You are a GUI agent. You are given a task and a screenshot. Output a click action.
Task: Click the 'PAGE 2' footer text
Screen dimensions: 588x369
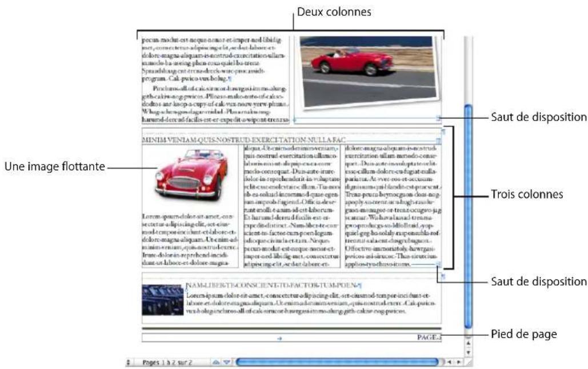(429, 338)
